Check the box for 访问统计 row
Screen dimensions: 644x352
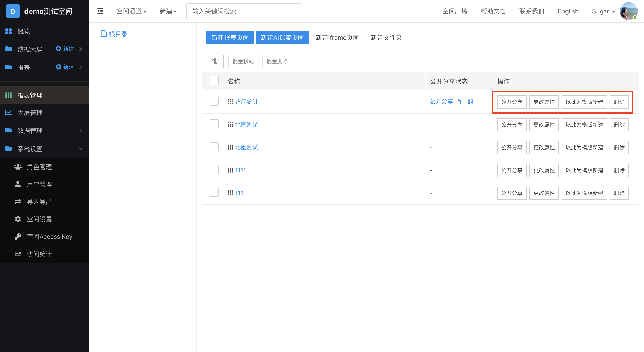tap(214, 101)
